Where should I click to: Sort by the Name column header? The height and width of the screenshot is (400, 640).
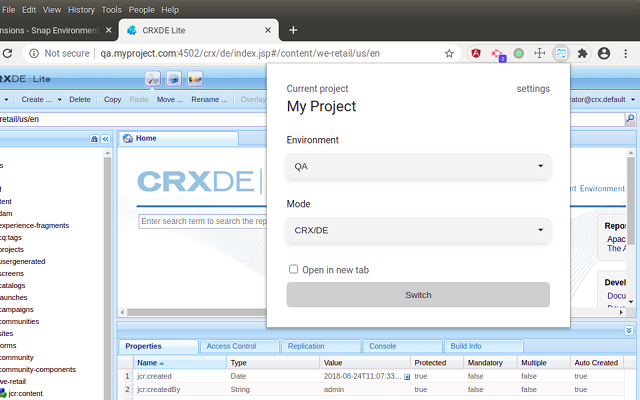[180, 363]
